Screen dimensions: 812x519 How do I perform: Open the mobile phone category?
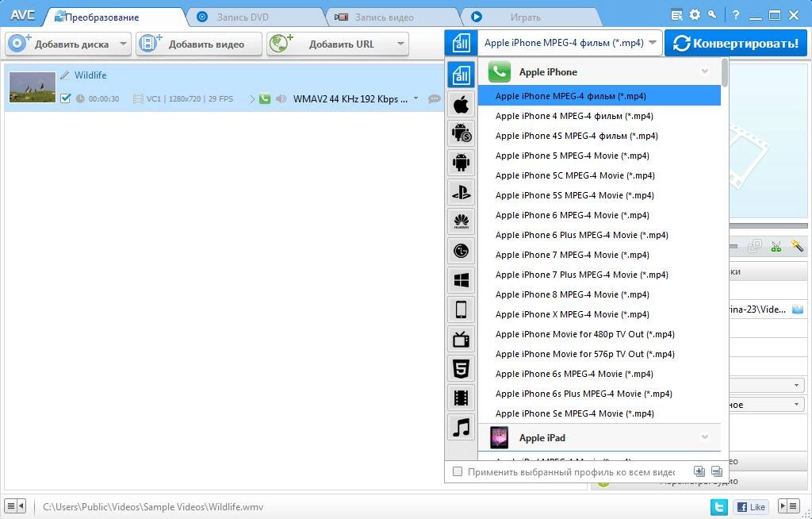[x=461, y=310]
